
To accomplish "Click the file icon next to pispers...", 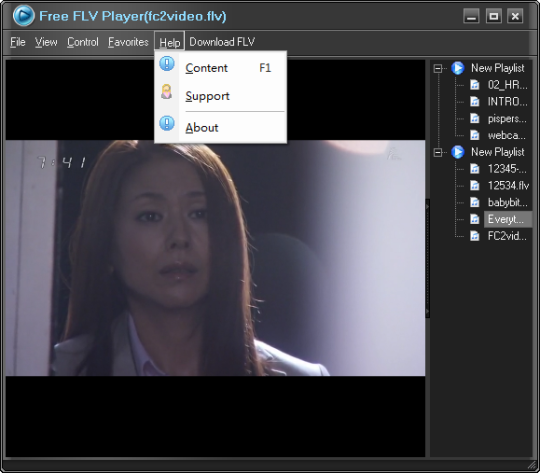I will click(x=475, y=119).
